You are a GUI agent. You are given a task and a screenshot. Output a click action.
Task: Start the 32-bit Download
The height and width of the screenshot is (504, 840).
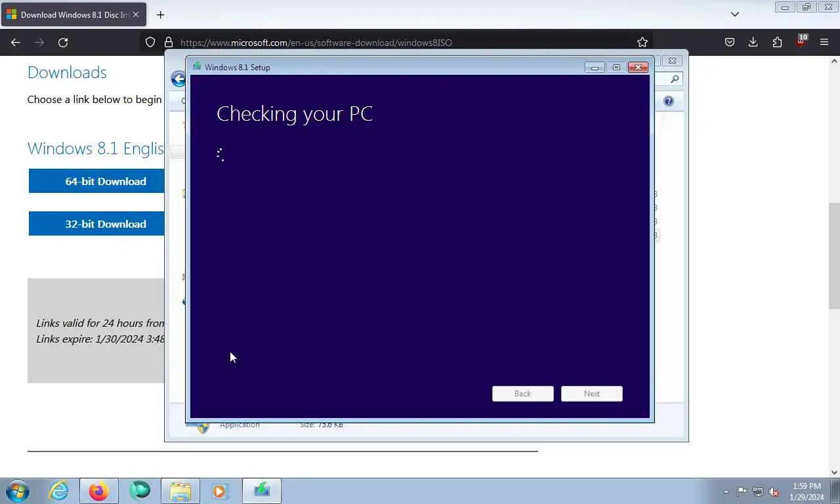96,224
